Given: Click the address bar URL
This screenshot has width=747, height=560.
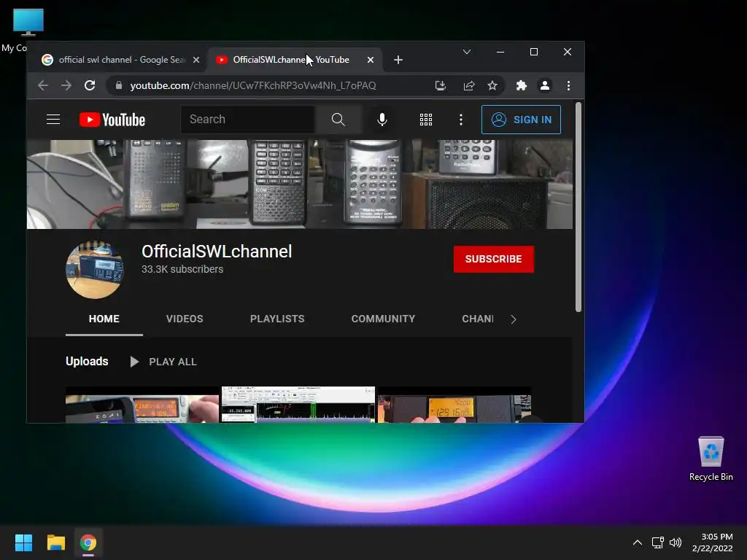Looking at the screenshot, I should (x=253, y=86).
